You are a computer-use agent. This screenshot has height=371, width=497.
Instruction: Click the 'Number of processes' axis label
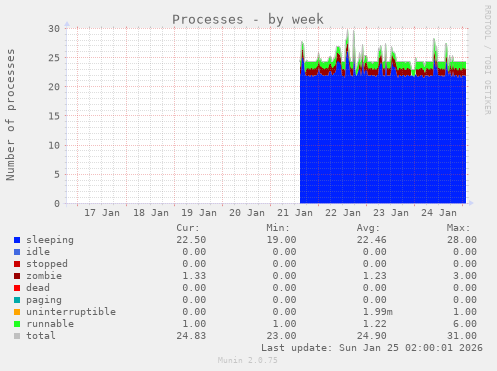(11, 115)
